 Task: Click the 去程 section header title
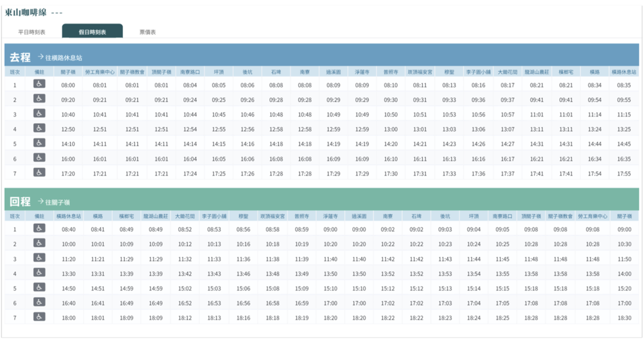tap(20, 57)
